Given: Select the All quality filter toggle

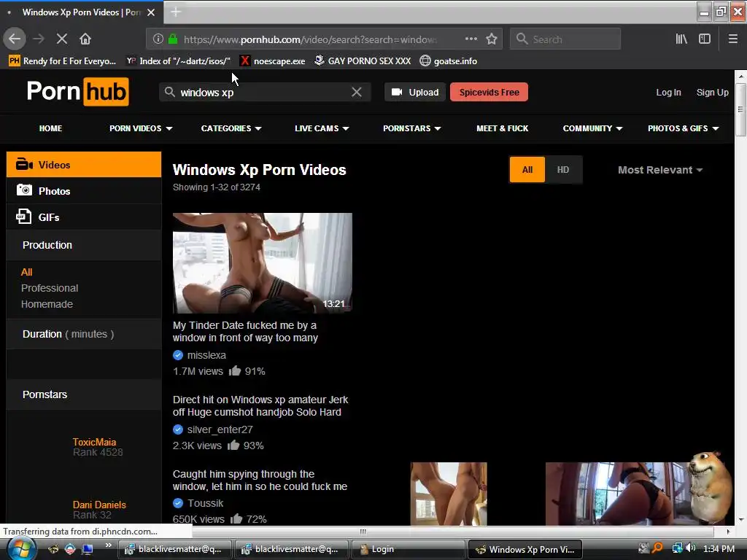Looking at the screenshot, I should pos(527,169).
